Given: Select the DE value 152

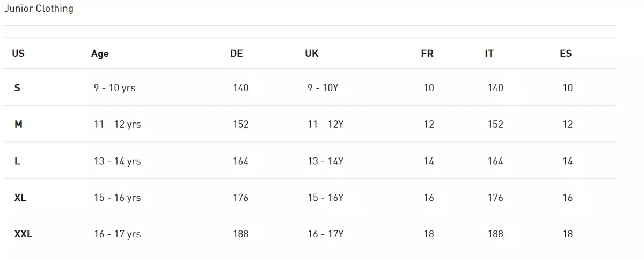Looking at the screenshot, I should 241,125.
